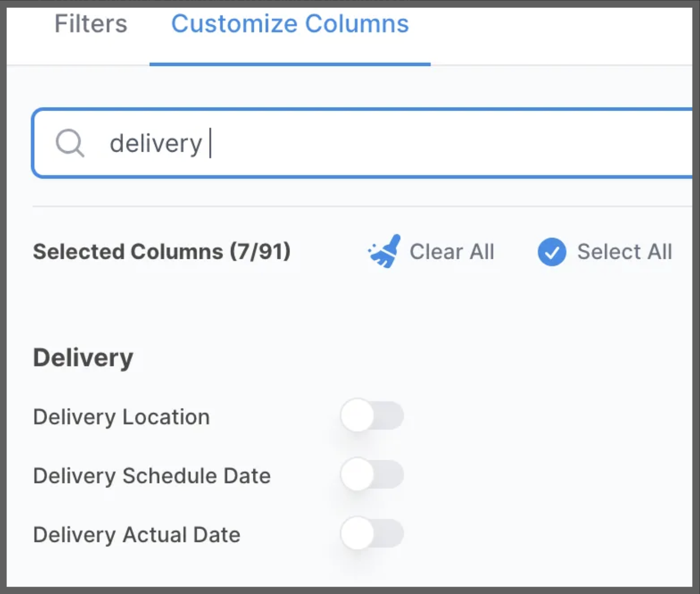Toggle on the Delivery Location column
The height and width of the screenshot is (594, 700).
click(372, 416)
